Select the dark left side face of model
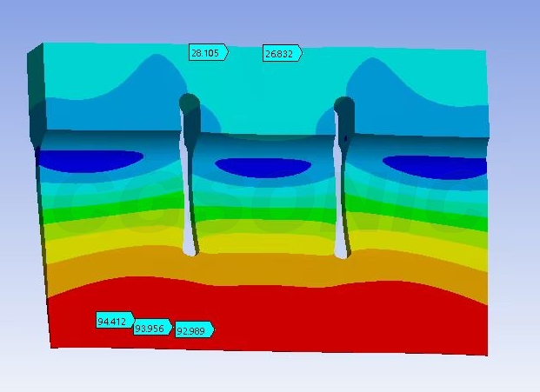This screenshot has height=392, width=540. tap(34, 96)
